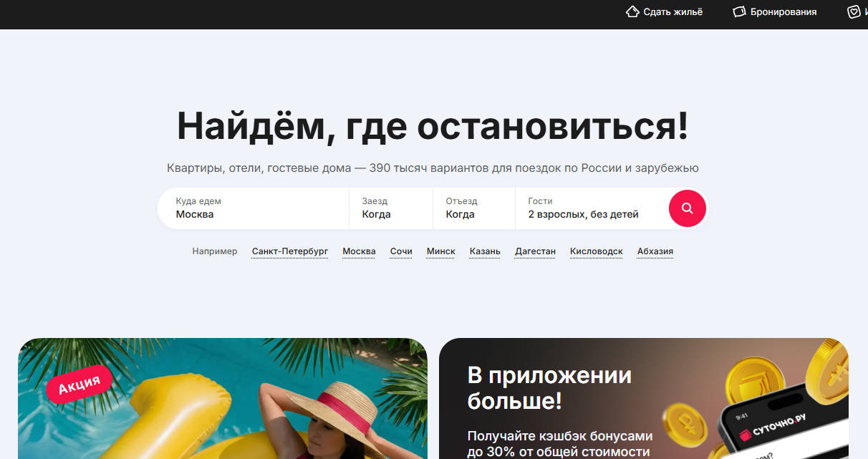This screenshot has height=459, width=868.
Task: Click the pink Акция badge
Action: click(x=79, y=385)
